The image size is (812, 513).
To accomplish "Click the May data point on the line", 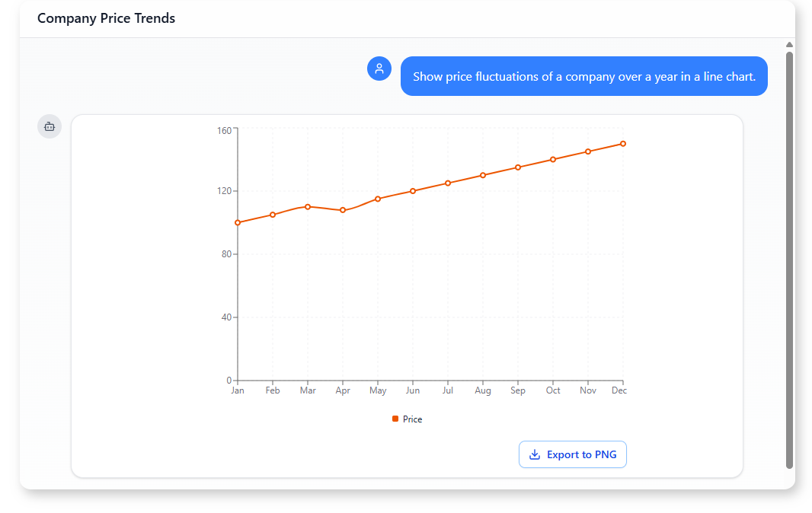I will 378,199.
